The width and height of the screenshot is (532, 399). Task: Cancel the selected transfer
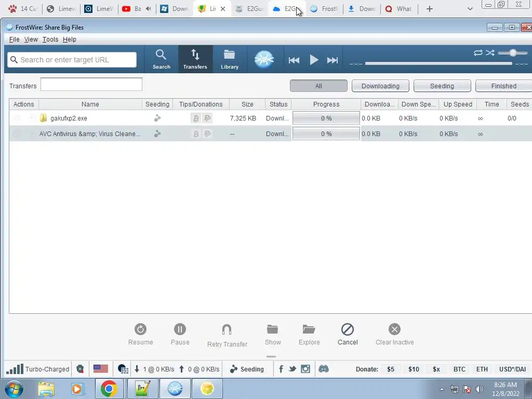point(348,335)
